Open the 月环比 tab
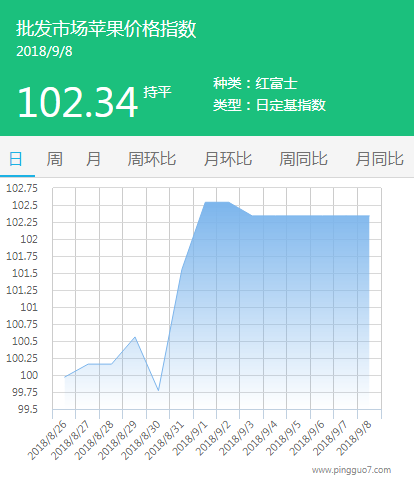The width and height of the screenshot is (414, 482). (228, 159)
